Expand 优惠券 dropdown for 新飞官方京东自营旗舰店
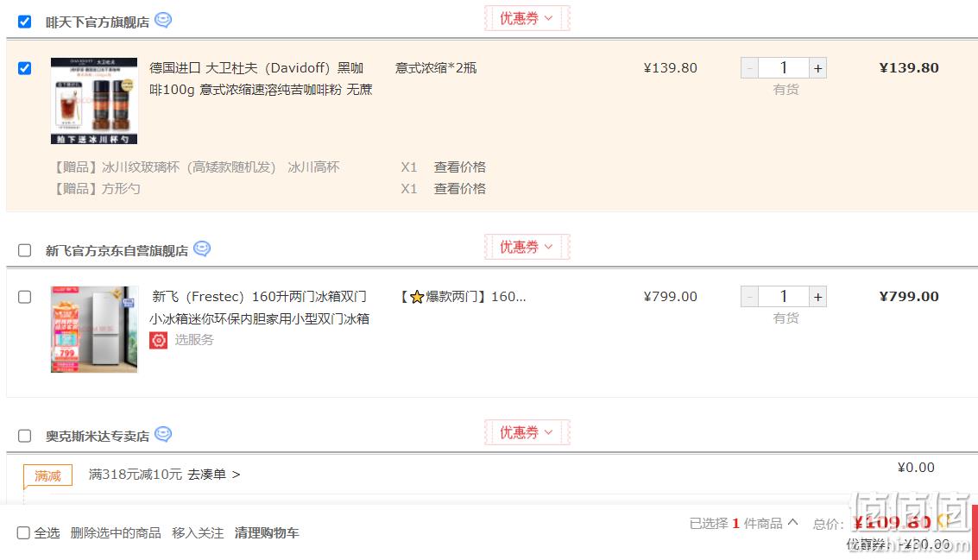The height and width of the screenshot is (560, 978). (x=527, y=247)
